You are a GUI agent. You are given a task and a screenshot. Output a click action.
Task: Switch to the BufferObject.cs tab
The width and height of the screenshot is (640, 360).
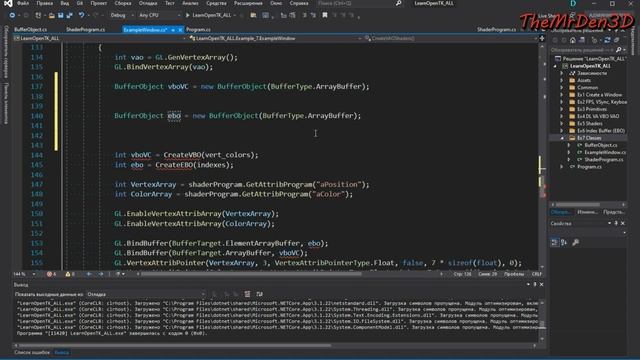coord(31,30)
